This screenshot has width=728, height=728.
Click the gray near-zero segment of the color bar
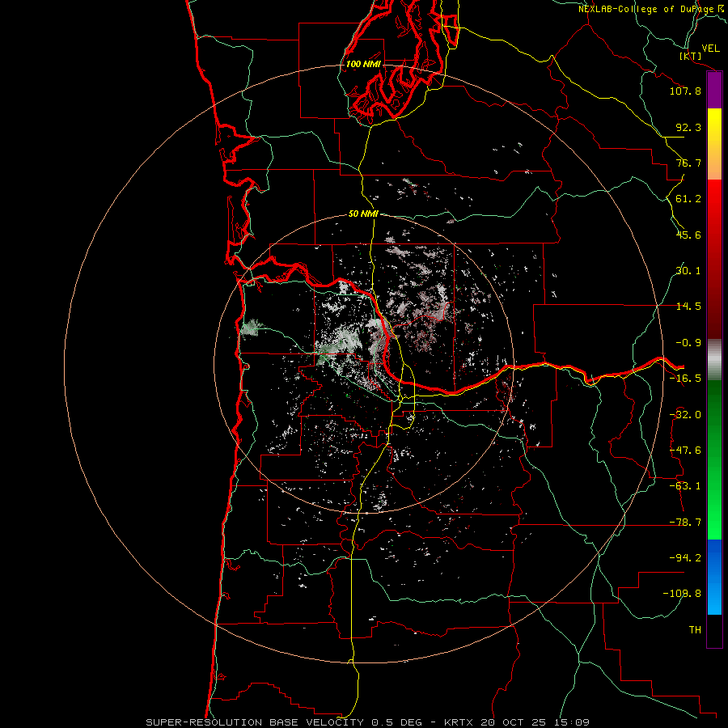tap(714, 359)
